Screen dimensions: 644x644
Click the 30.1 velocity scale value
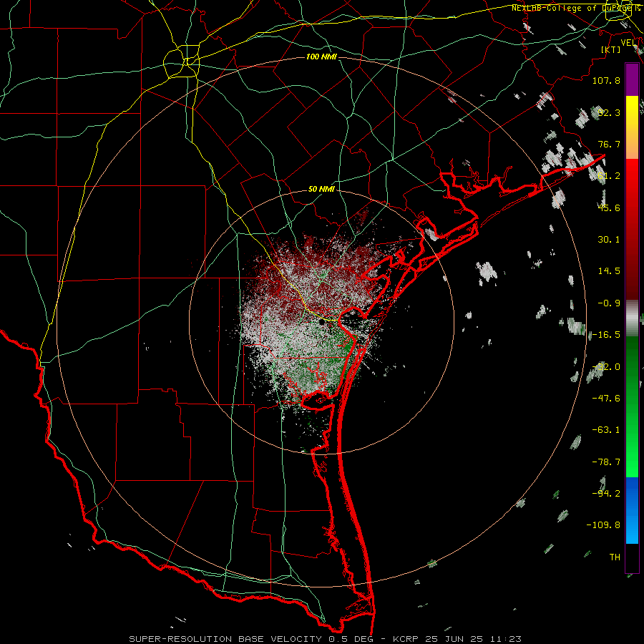point(609,240)
